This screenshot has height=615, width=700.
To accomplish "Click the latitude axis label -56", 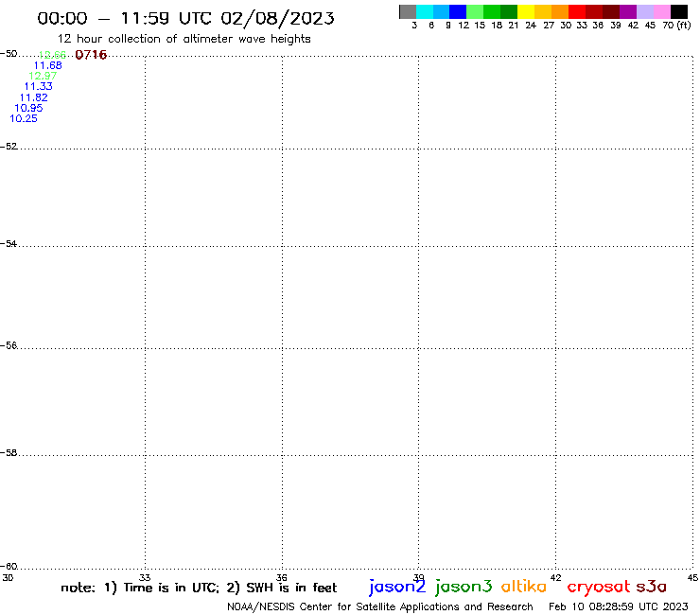I will [x=9, y=345].
